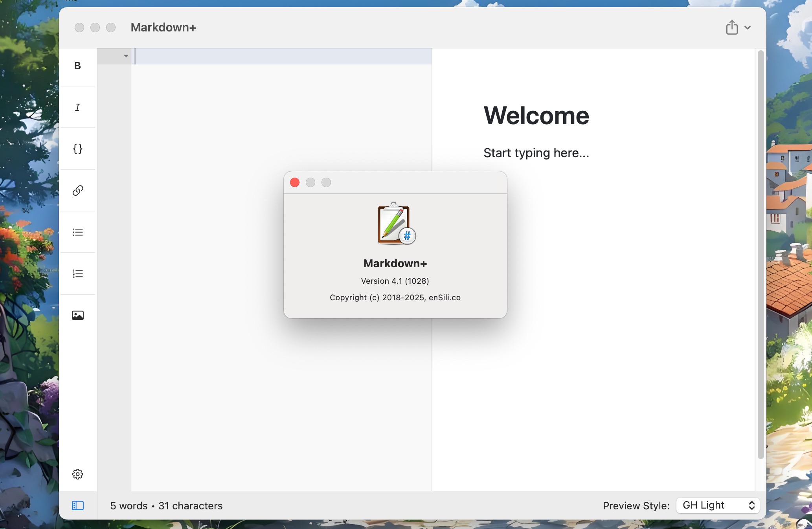
Task: Click the Welcome heading in preview
Action: (x=536, y=116)
